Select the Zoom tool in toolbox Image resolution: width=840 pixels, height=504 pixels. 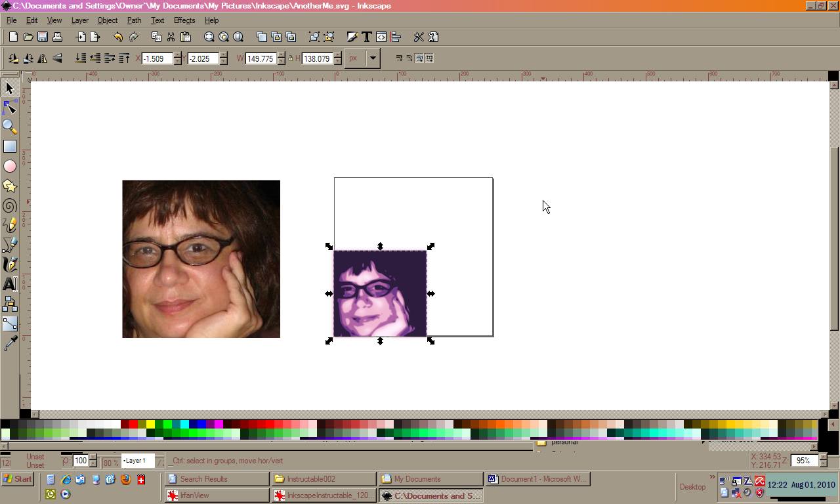click(x=9, y=127)
